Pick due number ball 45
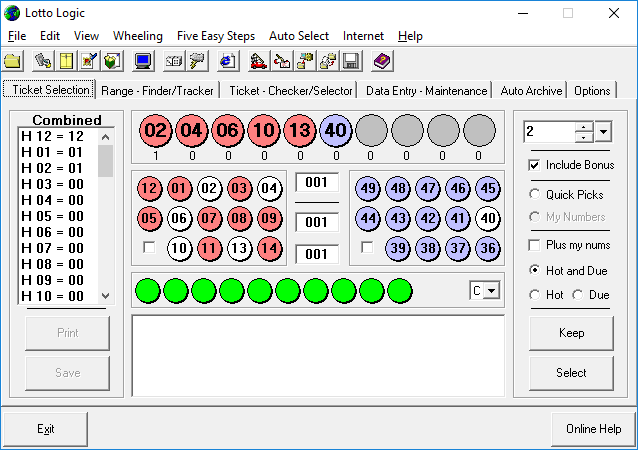Viewport: 638px width, 450px height. pyautogui.click(x=488, y=189)
